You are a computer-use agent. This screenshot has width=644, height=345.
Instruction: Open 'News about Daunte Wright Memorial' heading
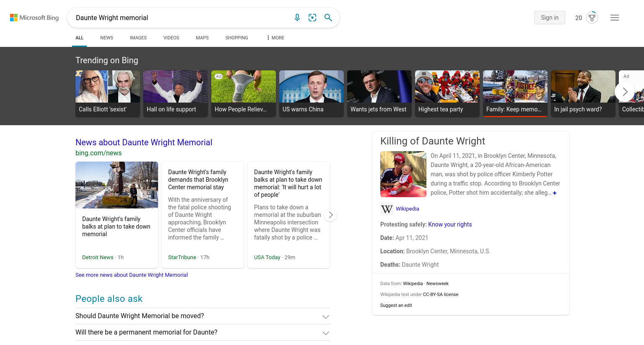(144, 142)
